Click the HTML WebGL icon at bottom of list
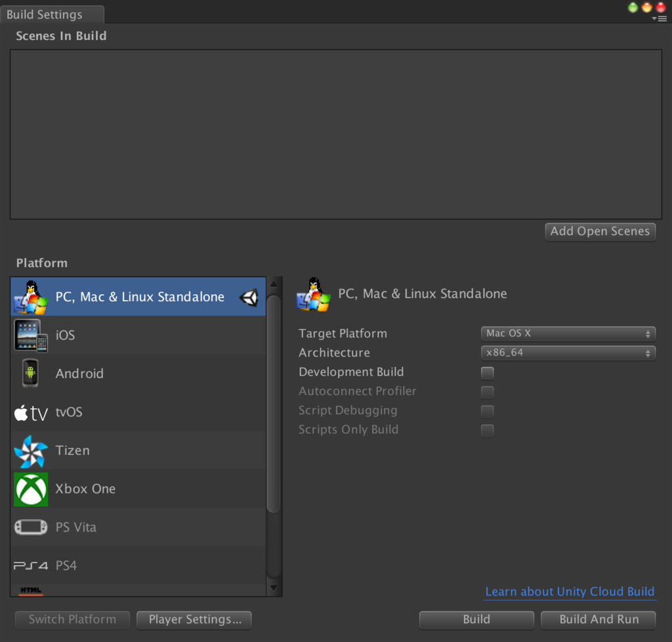Viewport: 672px width, 642px height. point(31,591)
